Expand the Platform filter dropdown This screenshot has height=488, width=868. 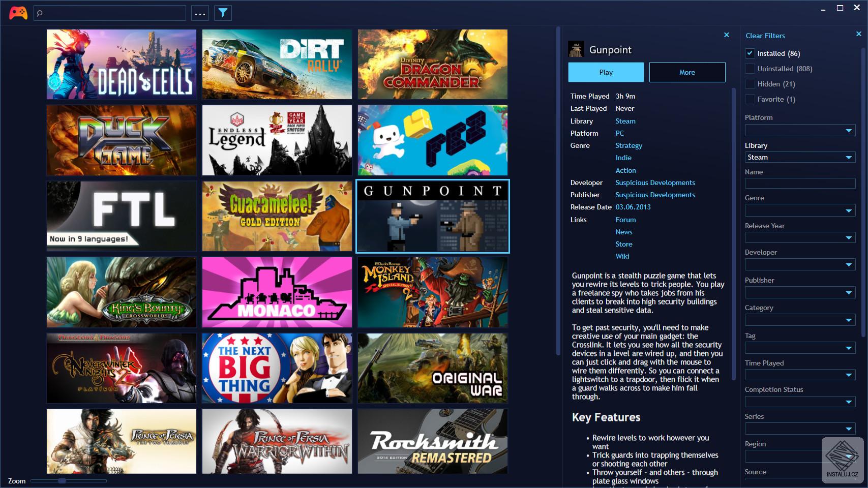[x=800, y=131]
